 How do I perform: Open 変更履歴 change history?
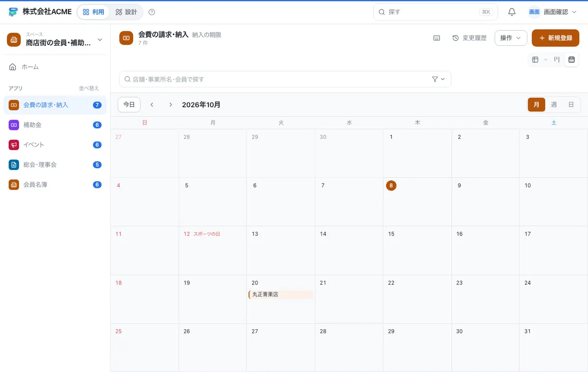coord(469,38)
